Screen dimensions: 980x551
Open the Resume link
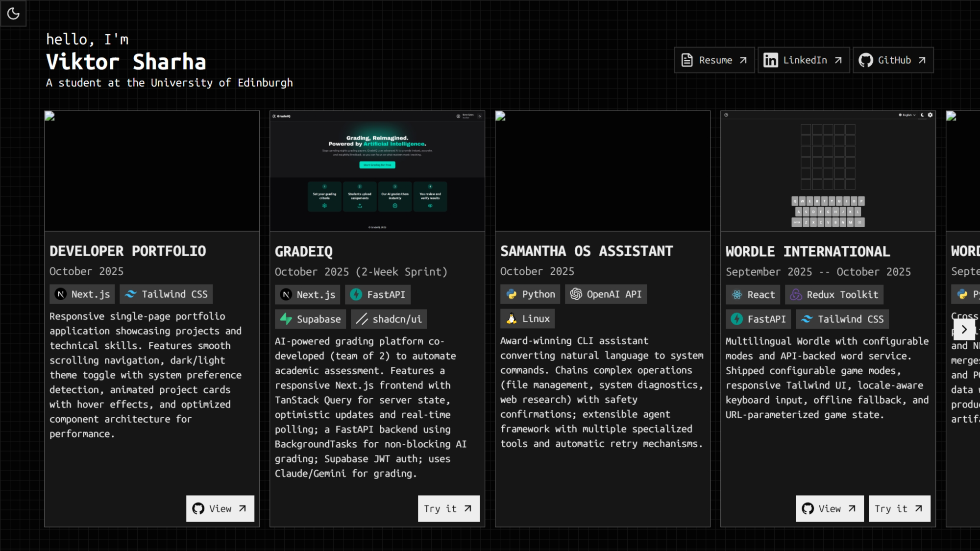pyautogui.click(x=714, y=60)
